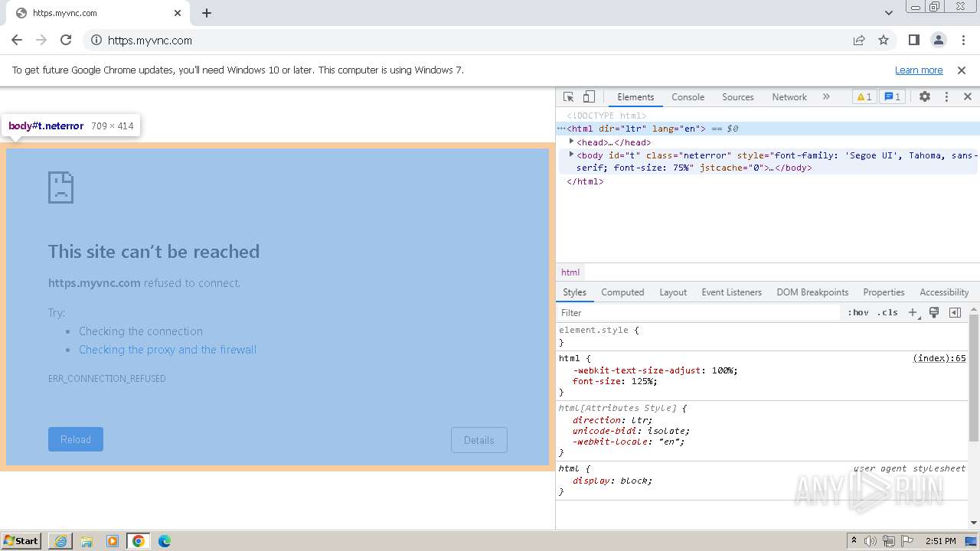Open the Learn more link
Screen dimensions: 980x551
click(919, 70)
